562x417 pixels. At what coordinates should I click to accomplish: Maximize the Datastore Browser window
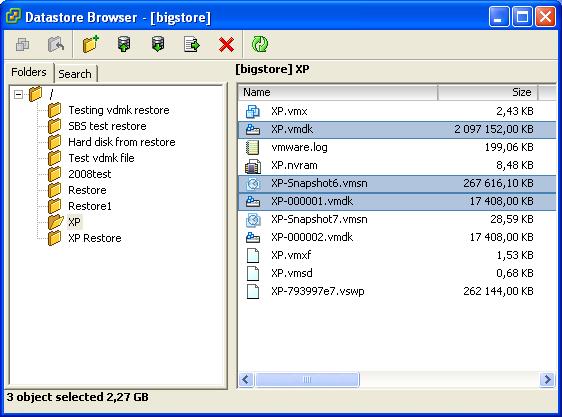pyautogui.click(x=522, y=17)
